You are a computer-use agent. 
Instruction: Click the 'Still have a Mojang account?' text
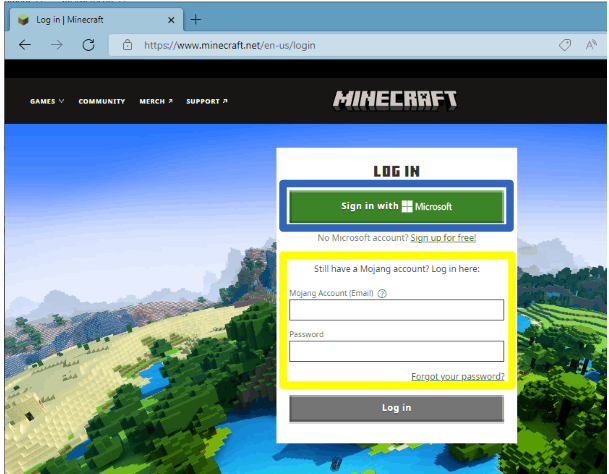click(x=371, y=269)
